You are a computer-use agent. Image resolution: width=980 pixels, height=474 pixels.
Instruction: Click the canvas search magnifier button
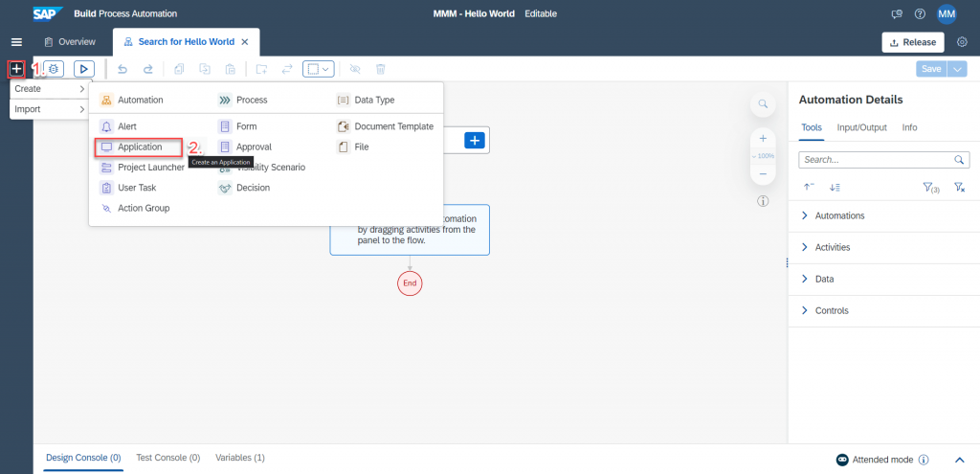pos(763,103)
